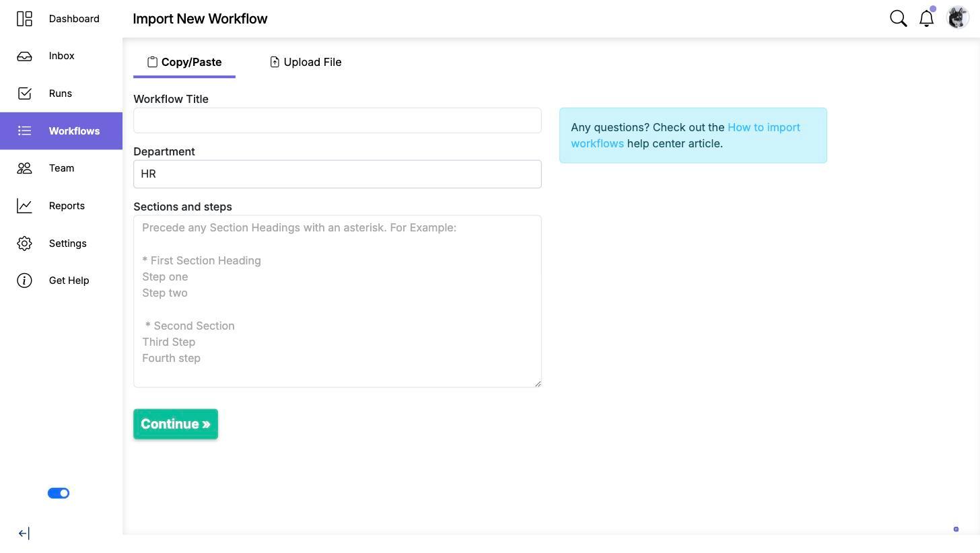Click the Runs checkmark icon
This screenshot has width=980, height=553.
[x=24, y=94]
